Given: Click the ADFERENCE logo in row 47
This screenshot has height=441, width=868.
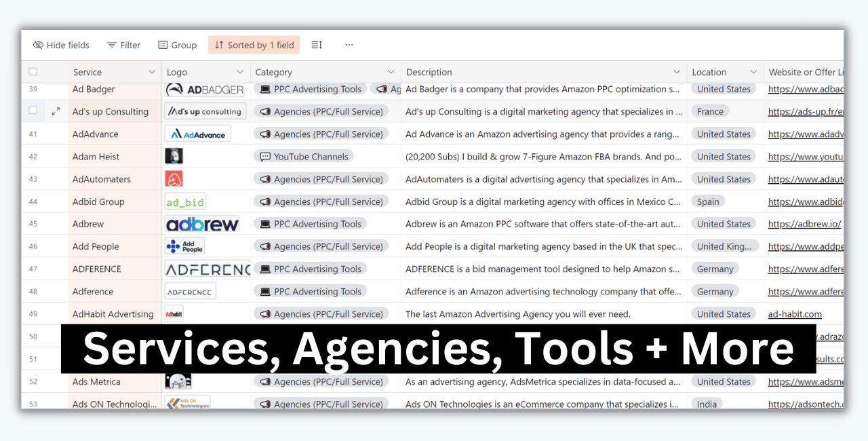Looking at the screenshot, I should (x=208, y=269).
